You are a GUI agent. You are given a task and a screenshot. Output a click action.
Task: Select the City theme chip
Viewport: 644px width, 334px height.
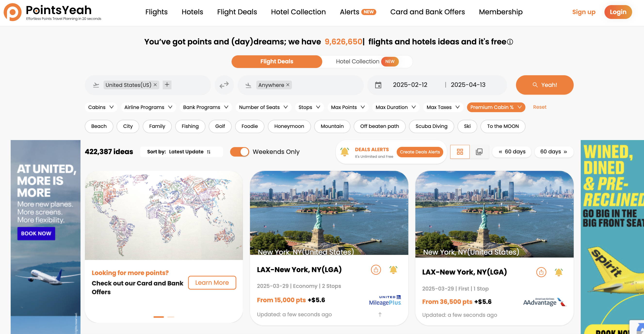(128, 126)
